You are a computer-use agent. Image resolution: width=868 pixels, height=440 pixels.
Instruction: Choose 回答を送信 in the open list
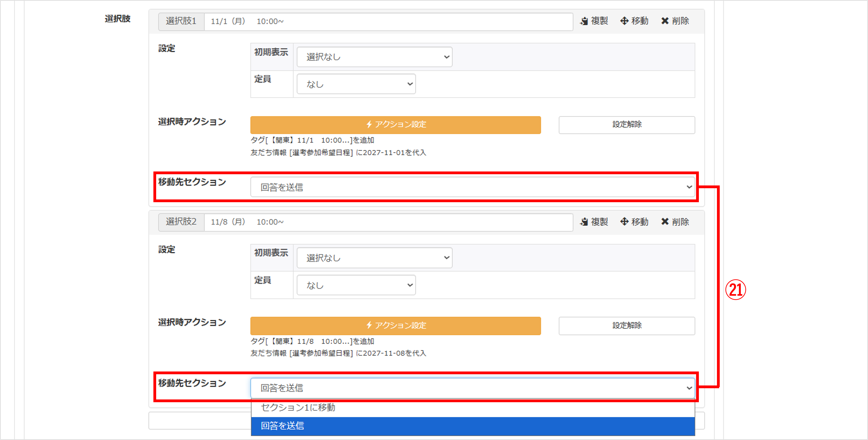click(x=472, y=426)
